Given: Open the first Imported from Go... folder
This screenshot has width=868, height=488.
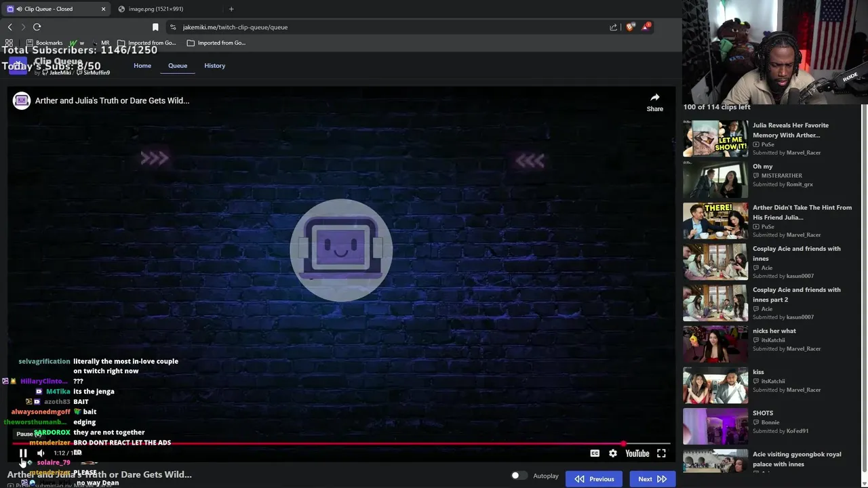Looking at the screenshot, I should (x=146, y=43).
